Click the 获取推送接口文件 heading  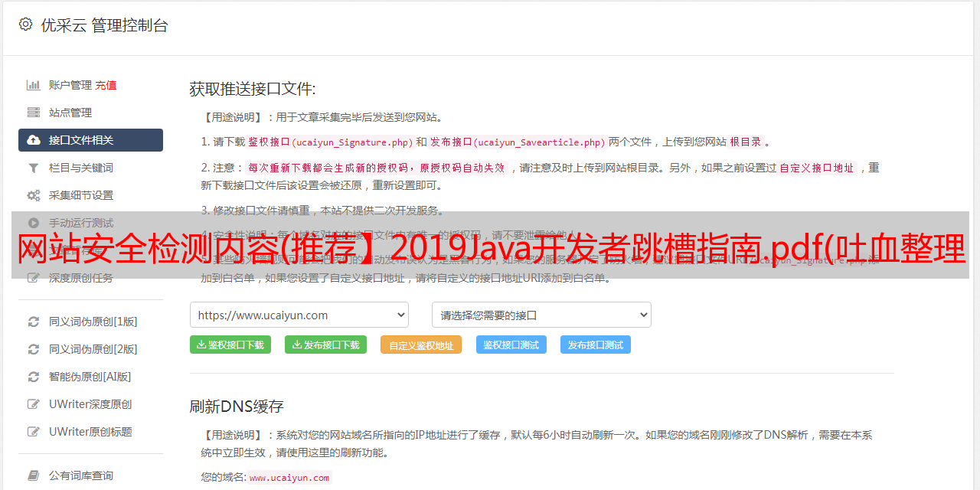click(x=253, y=89)
